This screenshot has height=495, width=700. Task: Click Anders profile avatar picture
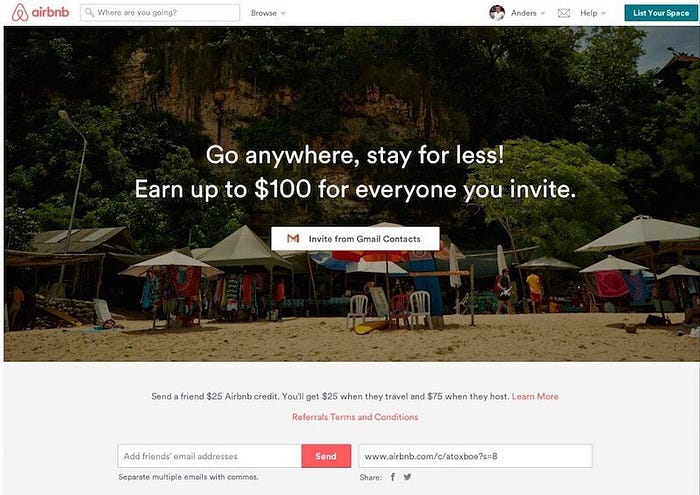[x=497, y=13]
